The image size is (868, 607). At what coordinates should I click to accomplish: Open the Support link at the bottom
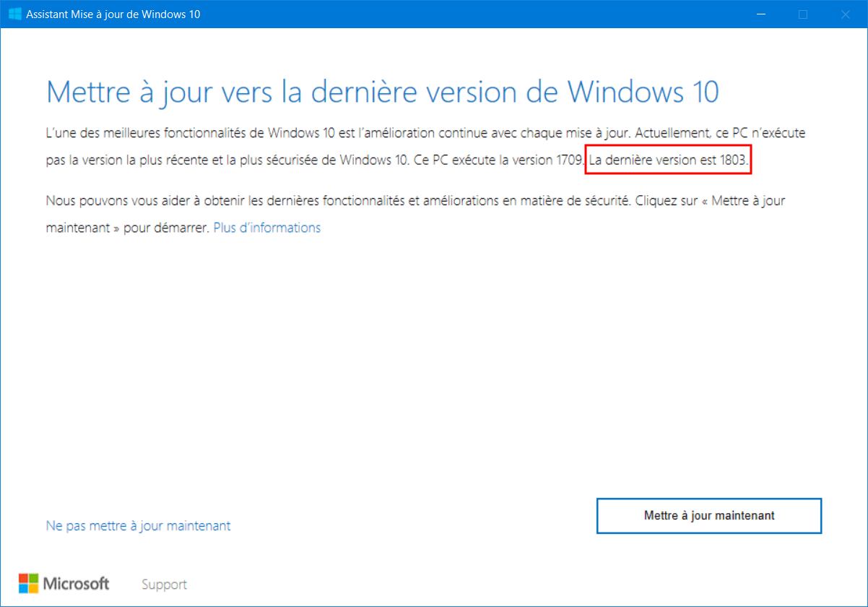click(x=164, y=585)
